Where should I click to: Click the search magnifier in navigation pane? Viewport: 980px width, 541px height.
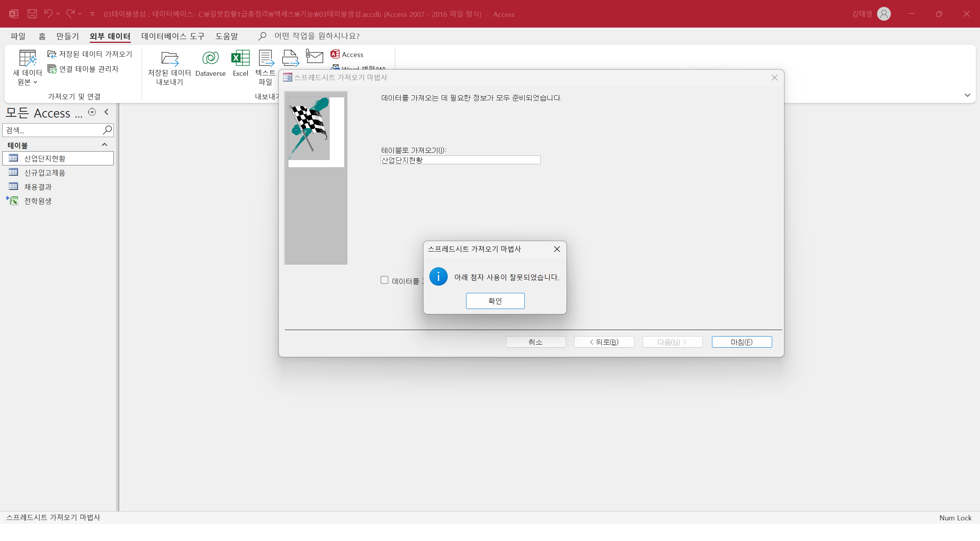[107, 130]
